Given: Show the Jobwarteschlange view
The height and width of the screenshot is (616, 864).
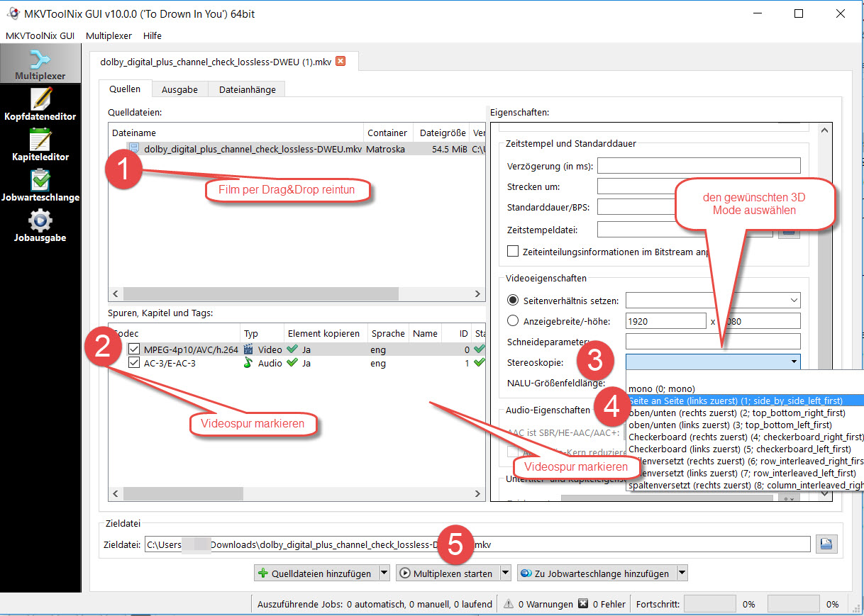Looking at the screenshot, I should pyautogui.click(x=40, y=184).
